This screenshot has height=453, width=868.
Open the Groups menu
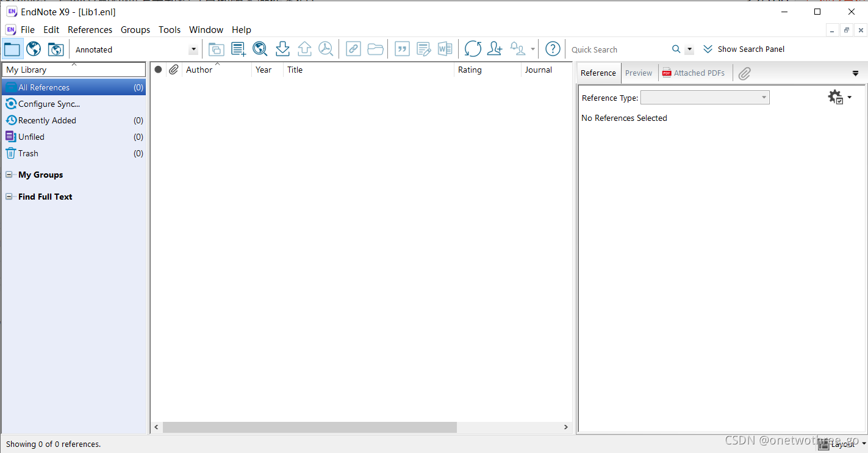[x=135, y=30]
